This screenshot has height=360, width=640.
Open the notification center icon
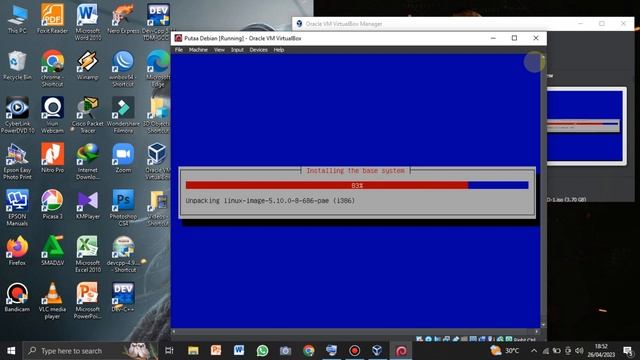(x=628, y=351)
